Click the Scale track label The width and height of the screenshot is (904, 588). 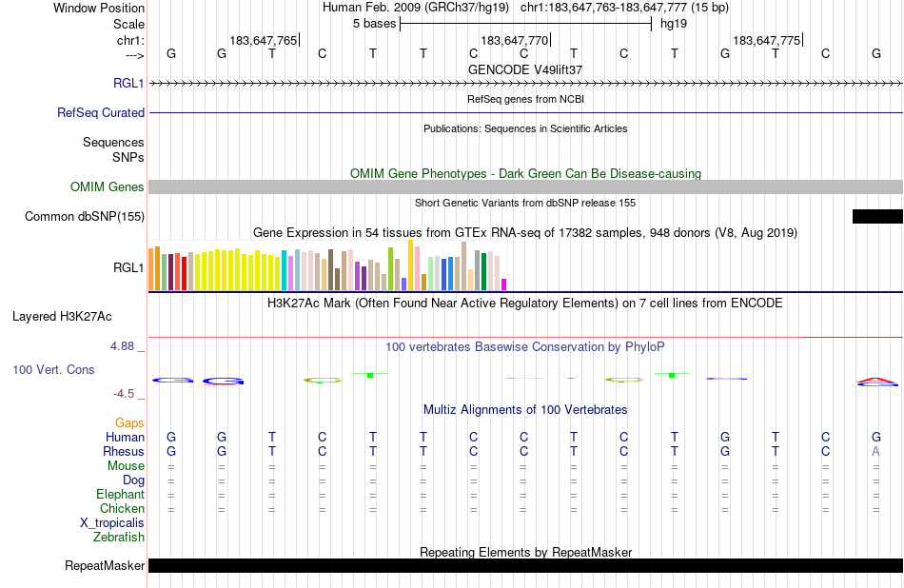coord(128,24)
